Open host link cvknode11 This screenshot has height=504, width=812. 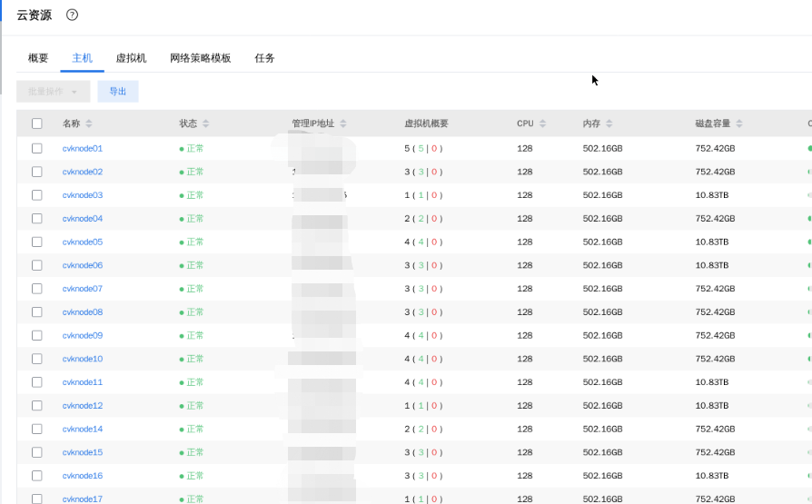pos(83,381)
